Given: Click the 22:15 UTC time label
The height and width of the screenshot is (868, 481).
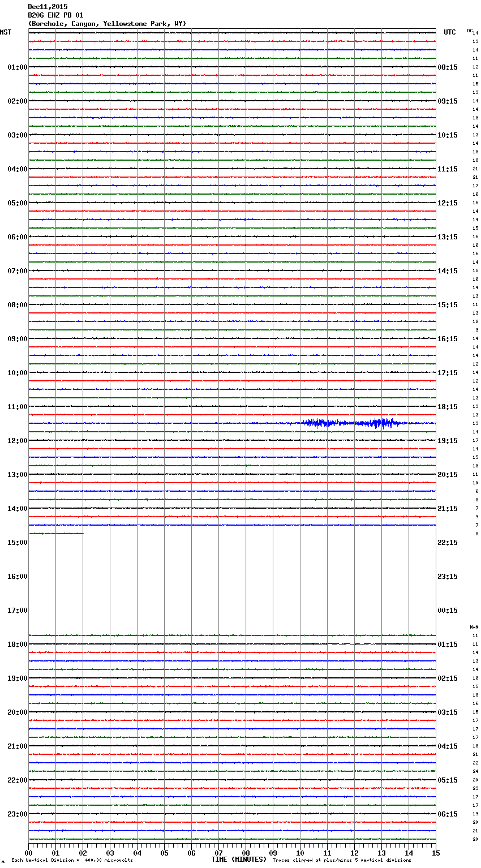Looking at the screenshot, I should click(448, 543).
